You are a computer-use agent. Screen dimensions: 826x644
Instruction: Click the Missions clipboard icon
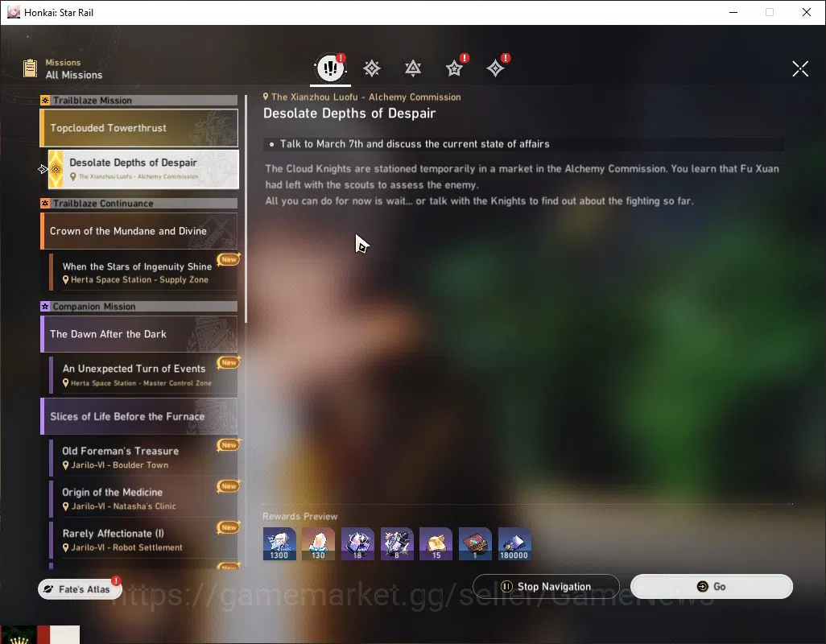click(x=30, y=68)
